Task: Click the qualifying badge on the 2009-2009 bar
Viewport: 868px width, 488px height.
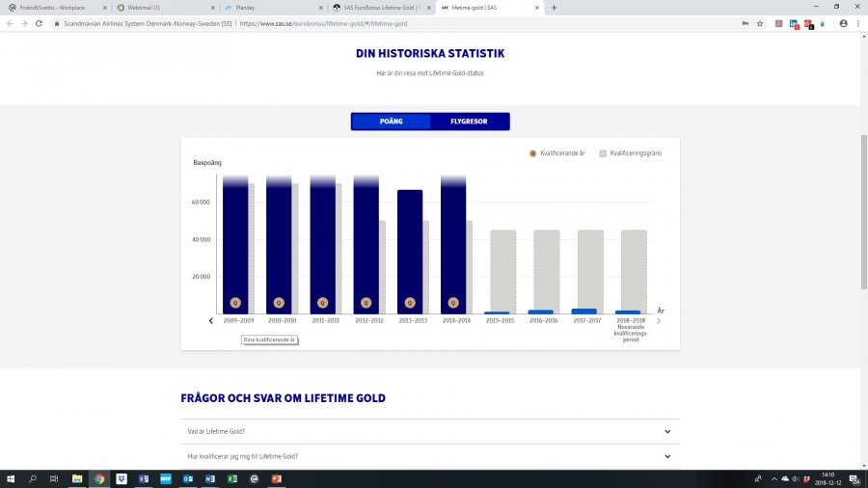Action: pyautogui.click(x=234, y=302)
